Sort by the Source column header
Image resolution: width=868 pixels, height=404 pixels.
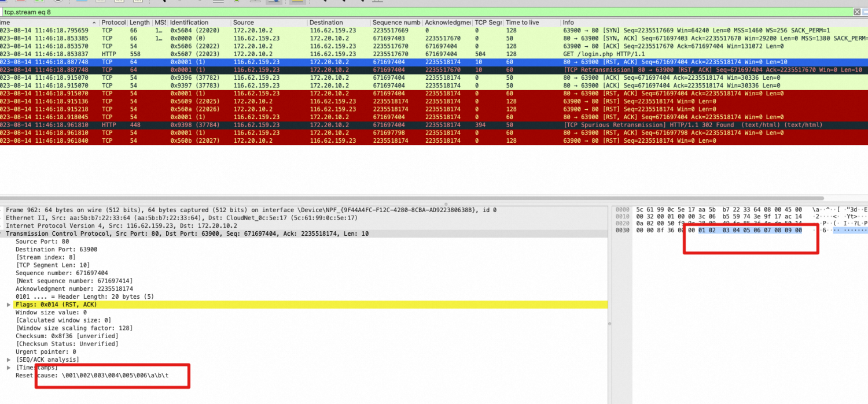269,23
